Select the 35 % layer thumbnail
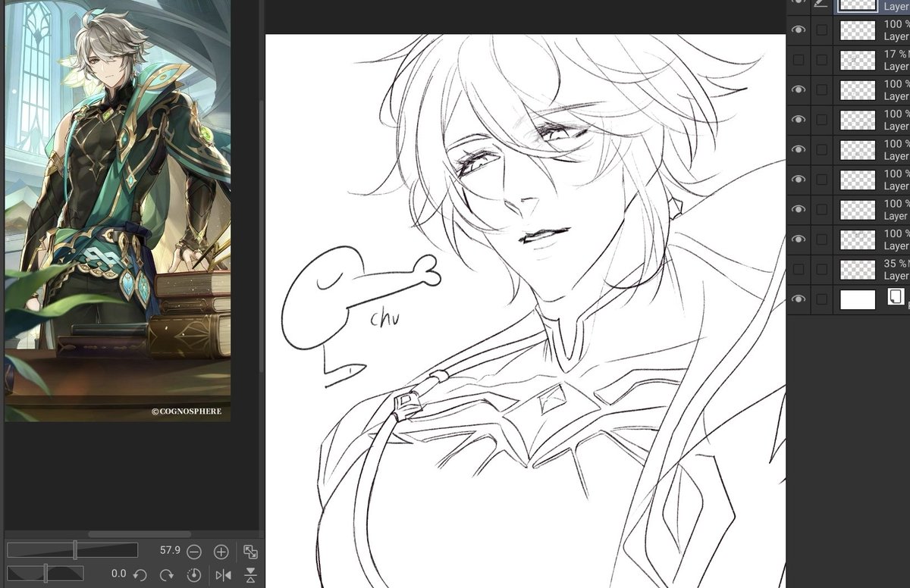This screenshot has width=910, height=588. pyautogui.click(x=858, y=269)
